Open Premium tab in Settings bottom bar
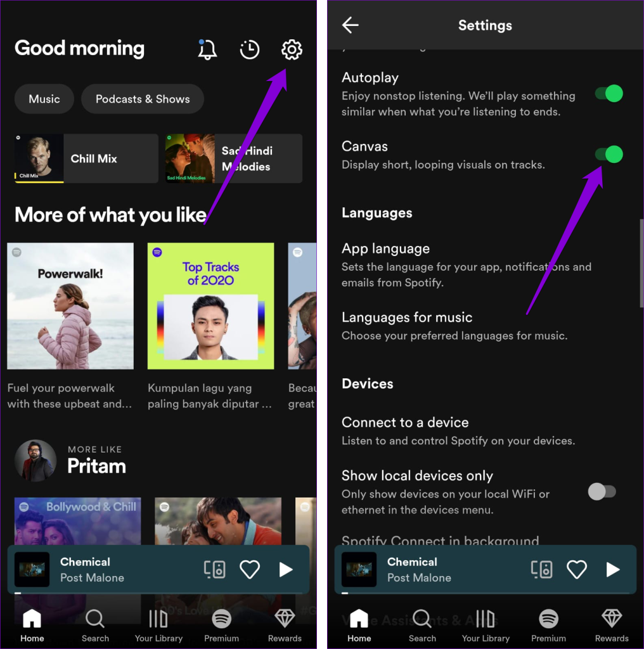The height and width of the screenshot is (649, 644). [x=548, y=626]
